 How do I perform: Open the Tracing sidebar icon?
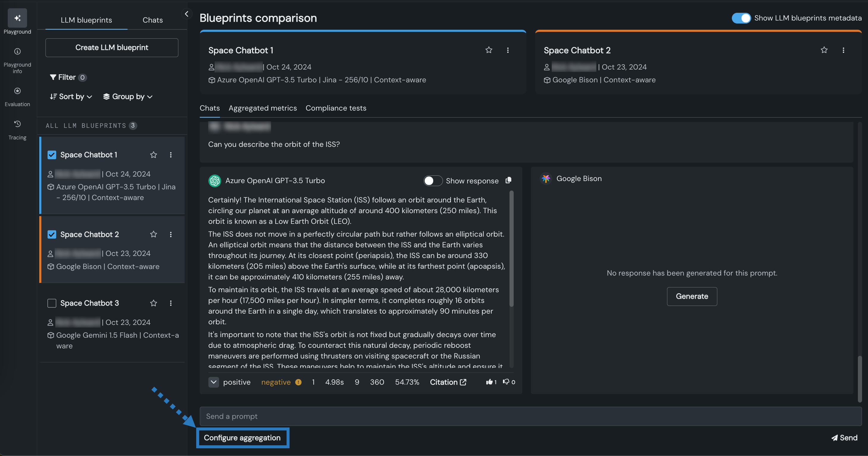(x=17, y=124)
